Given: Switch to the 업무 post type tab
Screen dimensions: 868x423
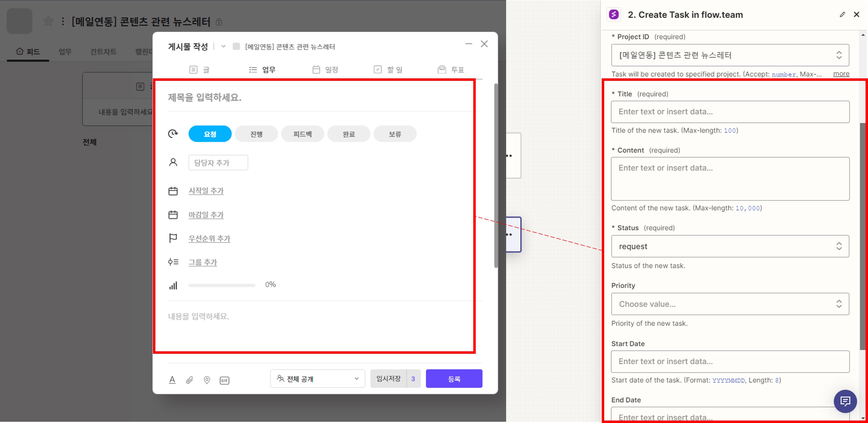Looking at the screenshot, I should 262,69.
